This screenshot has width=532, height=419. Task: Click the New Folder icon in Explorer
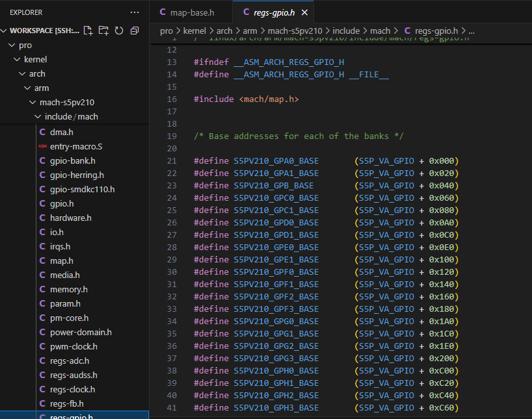point(103,31)
